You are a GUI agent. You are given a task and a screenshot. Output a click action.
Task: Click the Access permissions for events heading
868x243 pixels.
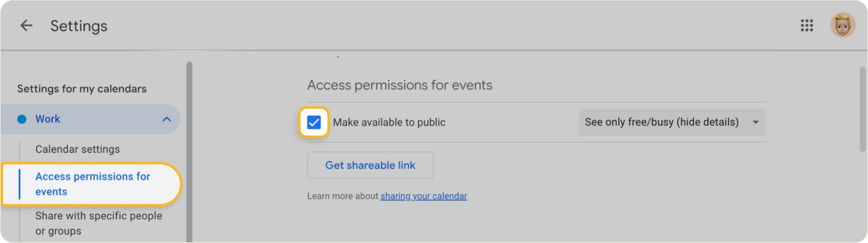(400, 85)
